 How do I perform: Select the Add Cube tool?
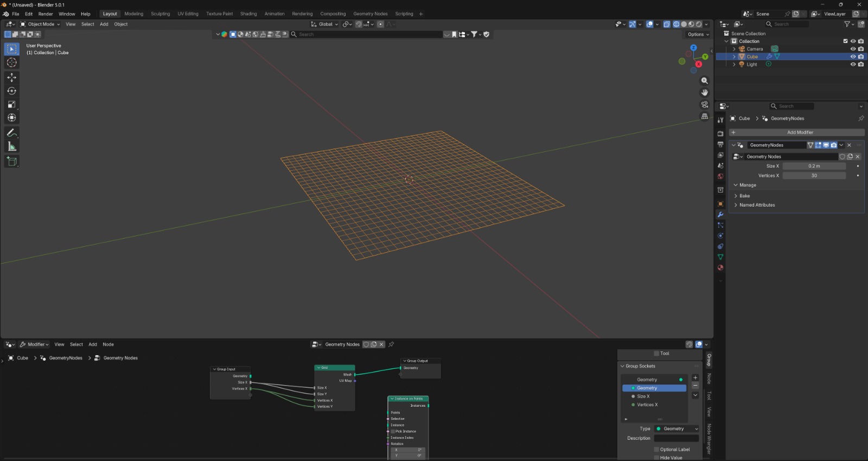point(11,161)
